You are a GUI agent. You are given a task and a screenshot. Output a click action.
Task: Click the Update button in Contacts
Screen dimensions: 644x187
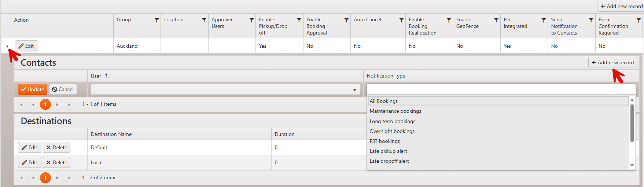click(x=33, y=89)
